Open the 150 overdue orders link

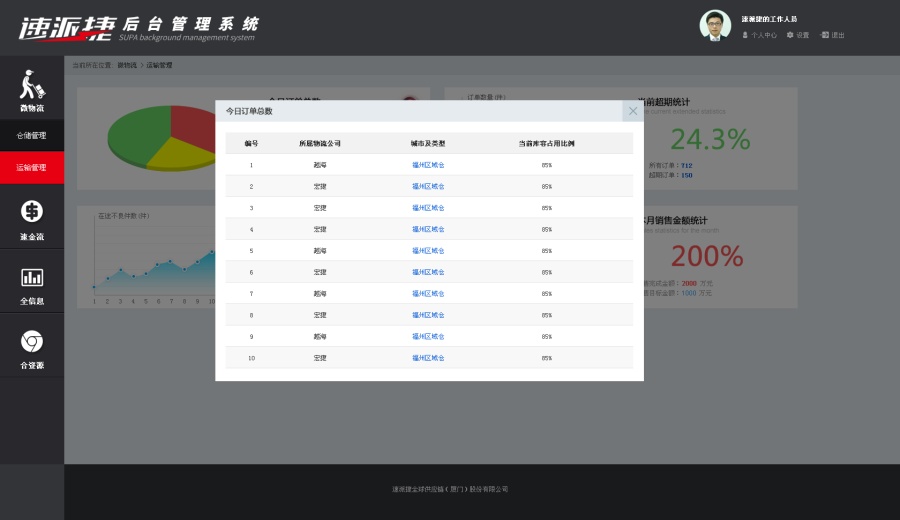(x=686, y=175)
